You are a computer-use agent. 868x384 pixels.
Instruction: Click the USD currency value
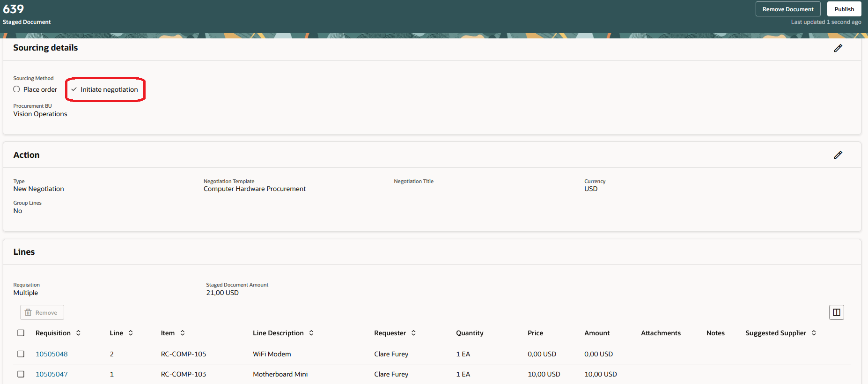pyautogui.click(x=591, y=189)
